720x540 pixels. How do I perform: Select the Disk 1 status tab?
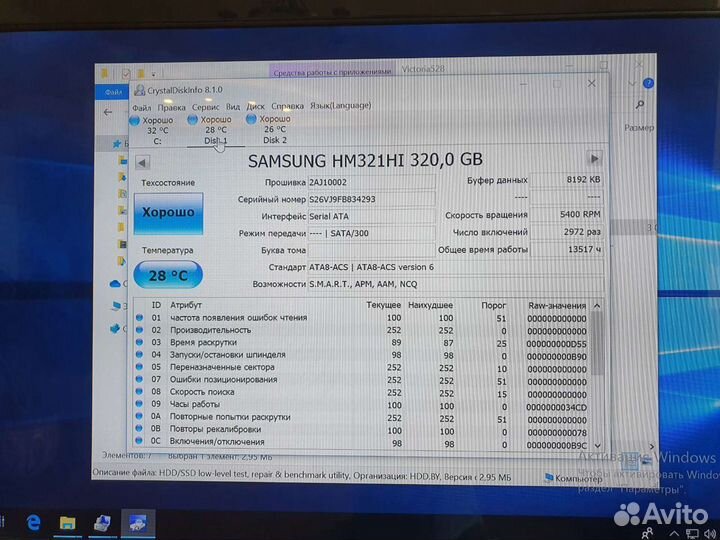point(216,130)
